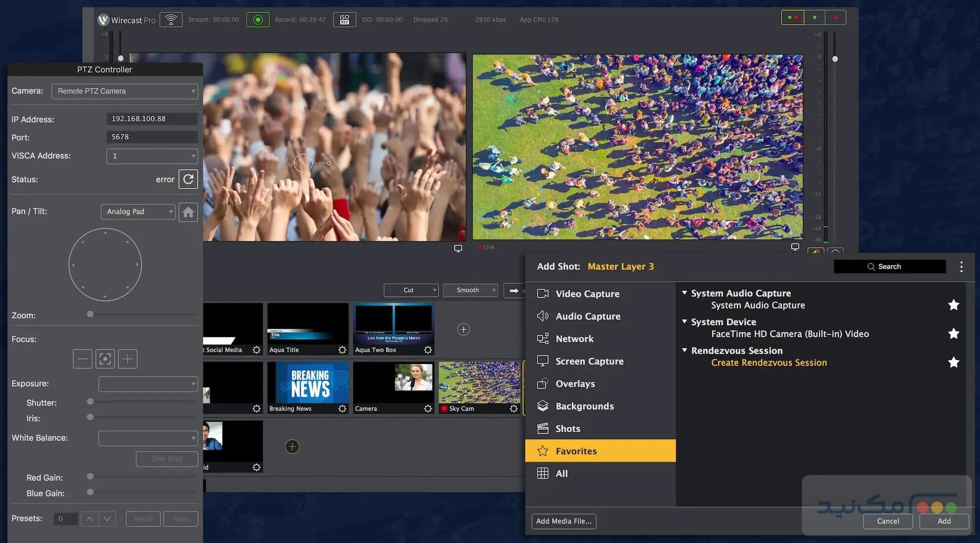Toggle the Rendezvous Session favorite star

[953, 362]
